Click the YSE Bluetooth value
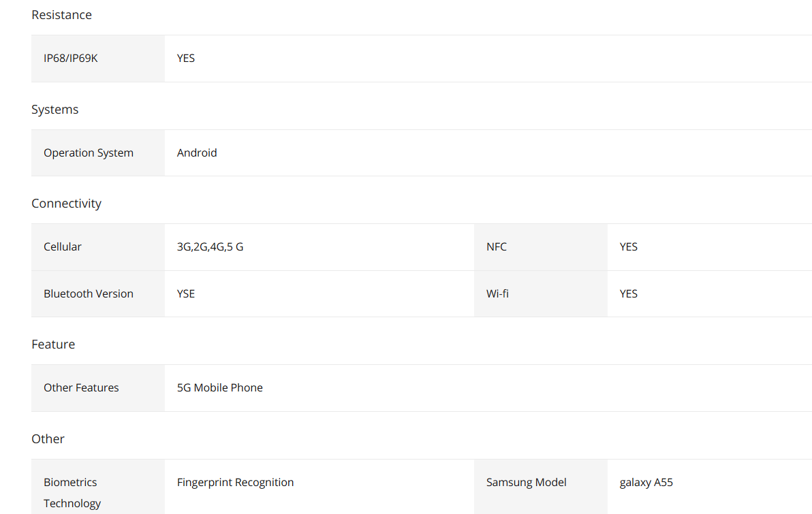812x514 pixels. click(x=186, y=294)
